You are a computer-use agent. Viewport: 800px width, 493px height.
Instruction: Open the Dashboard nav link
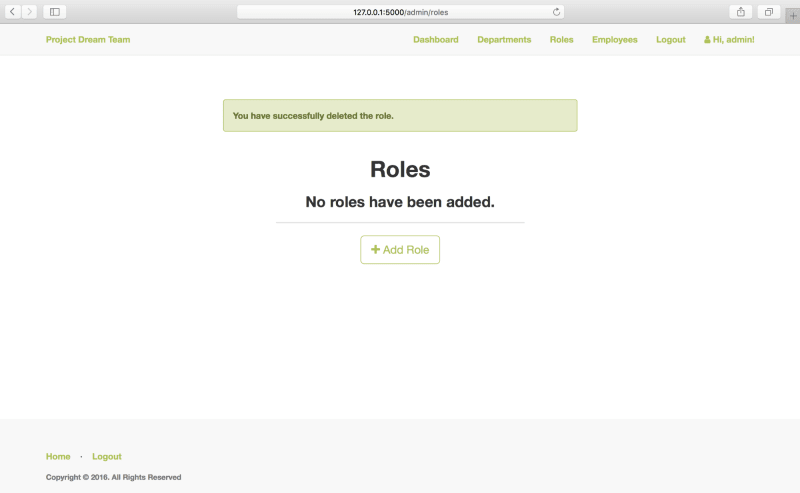tap(436, 39)
